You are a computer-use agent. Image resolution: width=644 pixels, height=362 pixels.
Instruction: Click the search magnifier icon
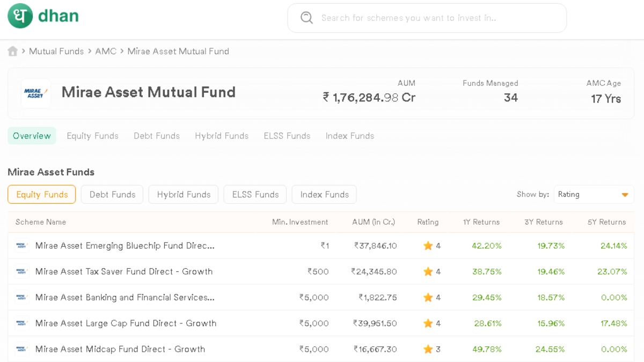(306, 18)
